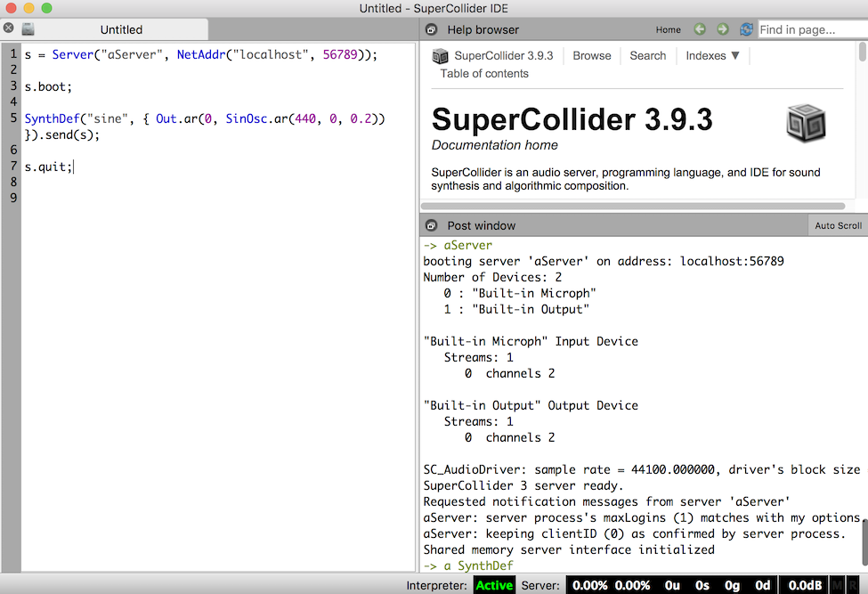Click the forward arrow in Help browser
868x594 pixels.
coord(722,29)
